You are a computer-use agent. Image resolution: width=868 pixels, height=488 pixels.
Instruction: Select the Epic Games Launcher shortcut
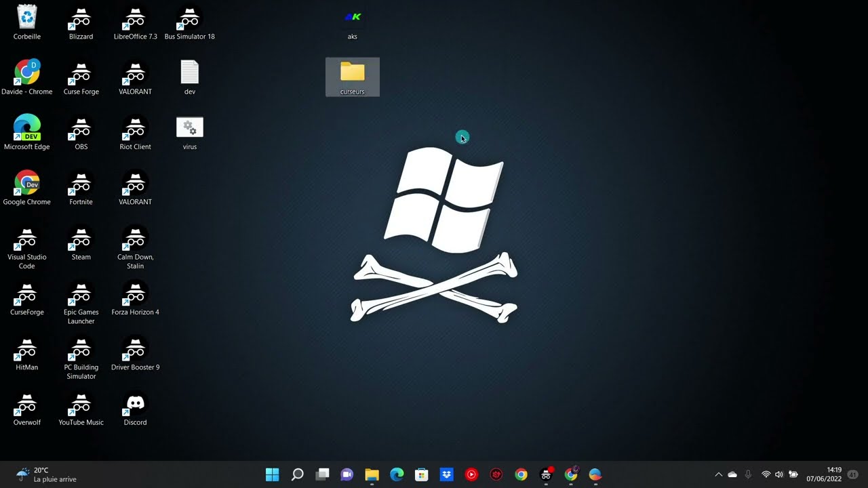coord(81,303)
